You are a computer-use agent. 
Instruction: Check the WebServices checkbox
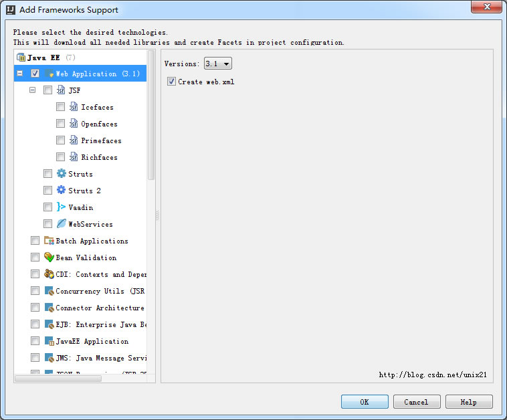click(x=47, y=224)
